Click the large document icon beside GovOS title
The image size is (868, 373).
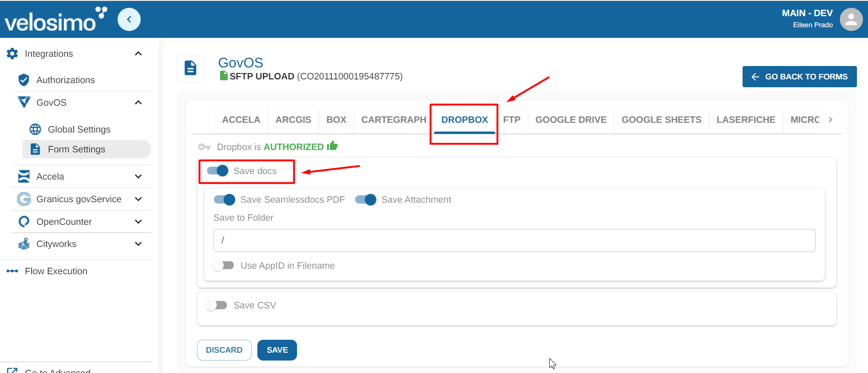coord(190,68)
